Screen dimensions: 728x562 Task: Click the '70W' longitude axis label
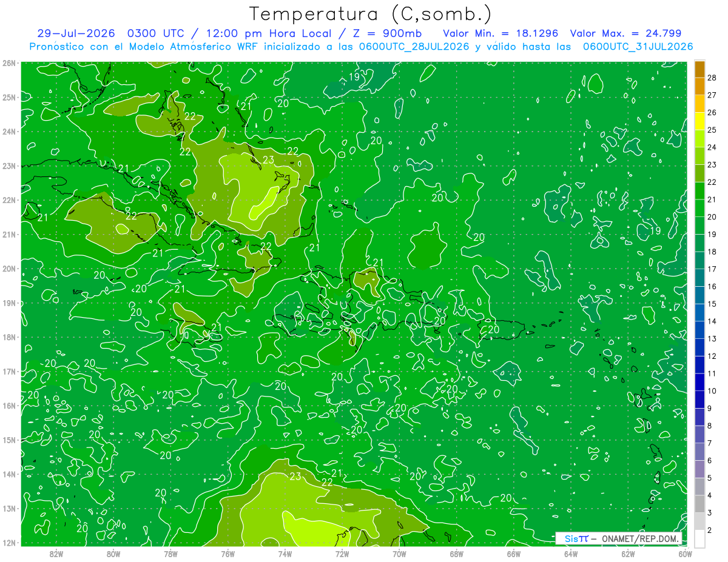[399, 554]
